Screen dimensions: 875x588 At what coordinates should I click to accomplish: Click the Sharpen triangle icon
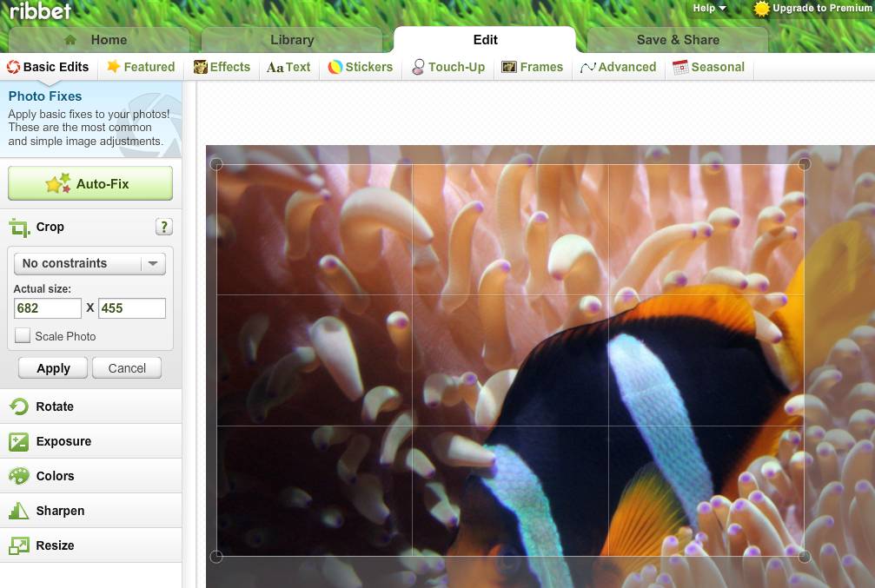[x=19, y=511]
